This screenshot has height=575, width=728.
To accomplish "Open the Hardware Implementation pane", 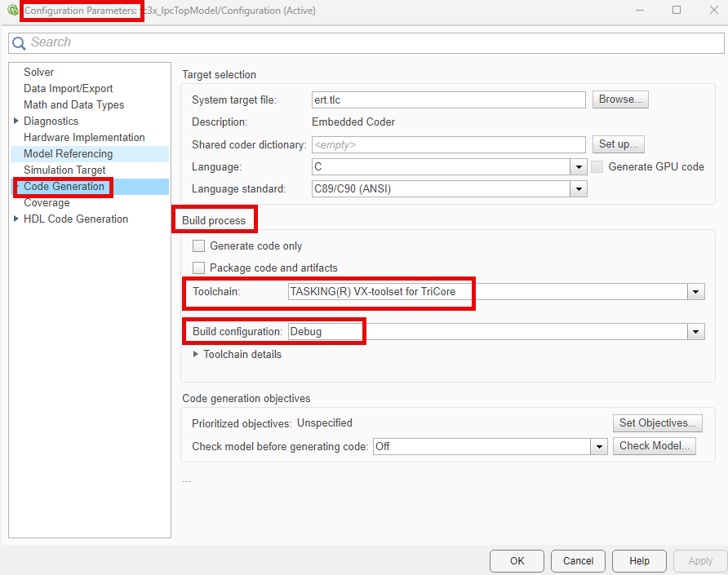I will pos(84,138).
